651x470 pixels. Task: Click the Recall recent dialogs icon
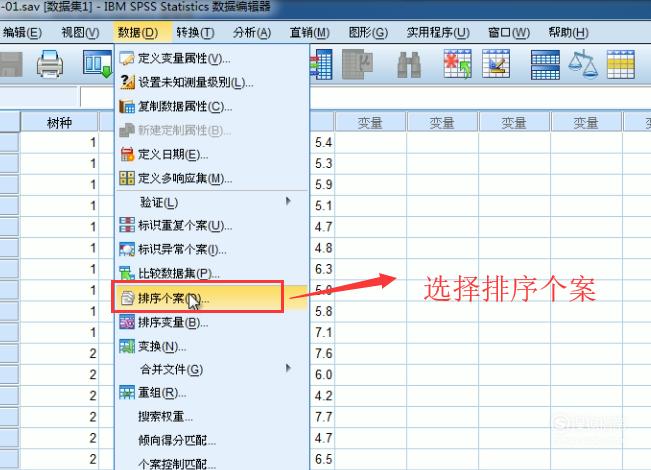[98, 64]
